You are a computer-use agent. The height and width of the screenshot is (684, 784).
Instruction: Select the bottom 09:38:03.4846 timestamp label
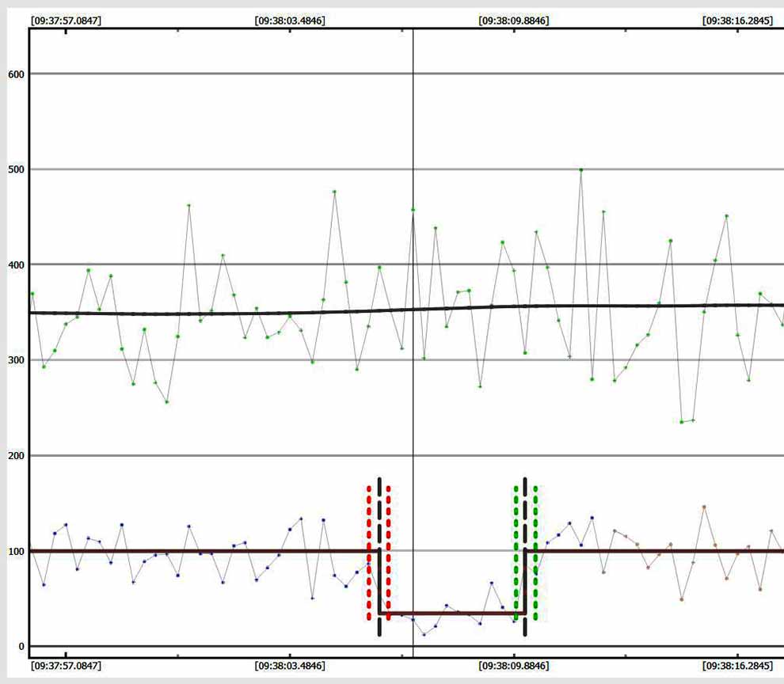coord(290,666)
